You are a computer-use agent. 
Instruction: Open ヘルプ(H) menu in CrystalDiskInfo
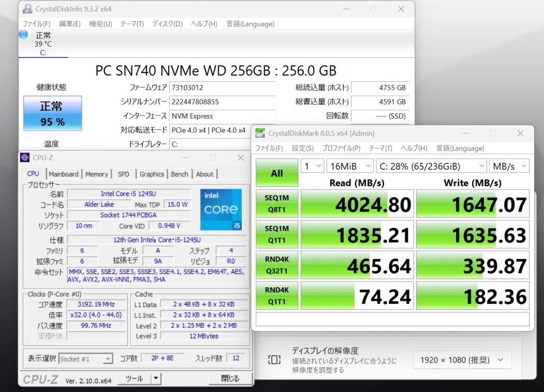pos(204,24)
